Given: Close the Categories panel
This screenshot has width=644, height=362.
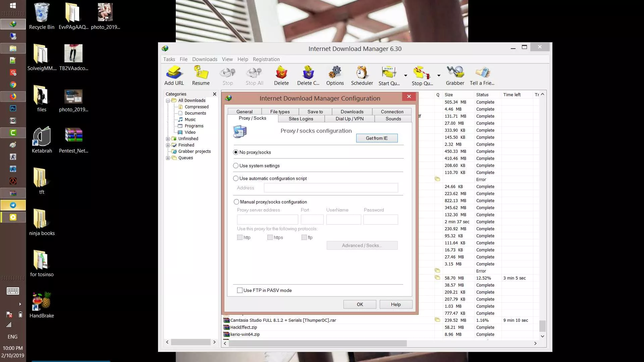Looking at the screenshot, I should [215, 94].
